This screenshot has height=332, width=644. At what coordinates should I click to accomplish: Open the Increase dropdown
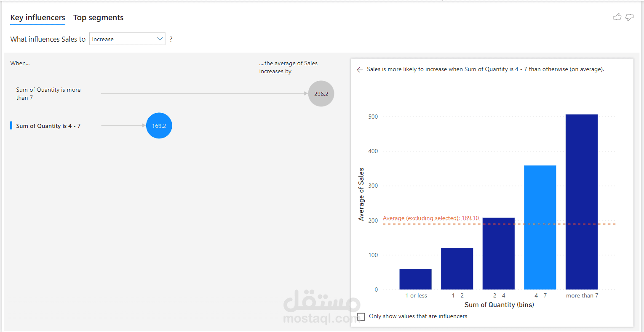[122, 39]
